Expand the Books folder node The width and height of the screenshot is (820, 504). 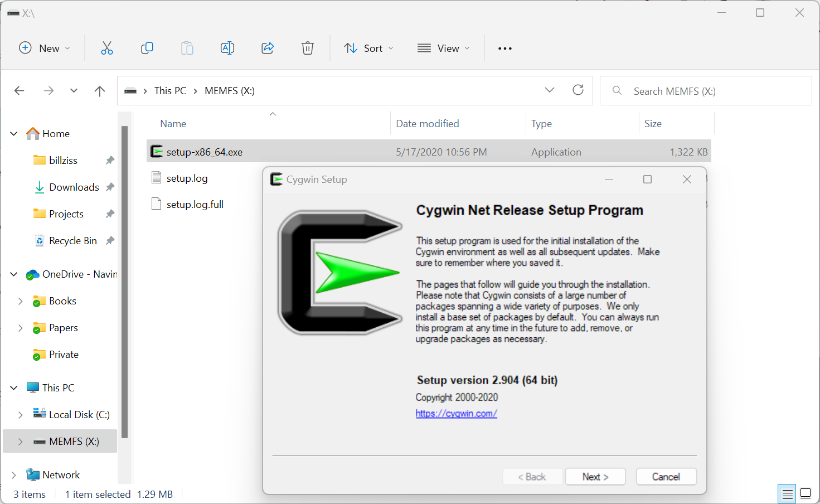click(x=21, y=301)
